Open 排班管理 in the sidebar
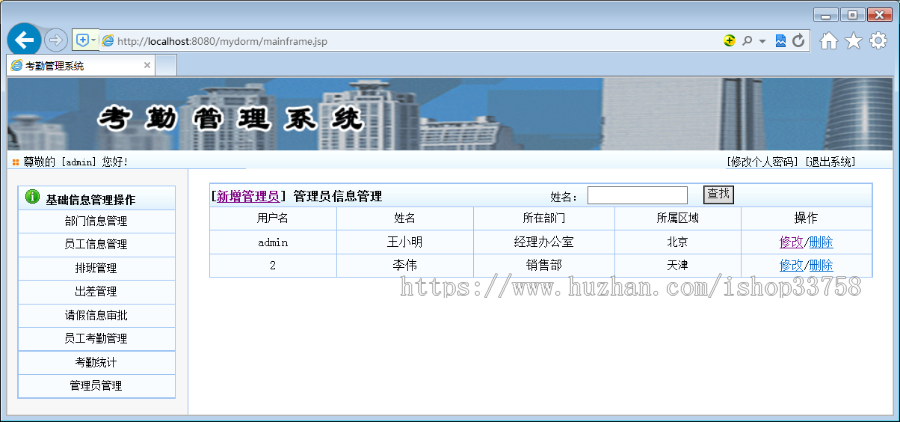This screenshot has height=422, width=900. (x=96, y=268)
